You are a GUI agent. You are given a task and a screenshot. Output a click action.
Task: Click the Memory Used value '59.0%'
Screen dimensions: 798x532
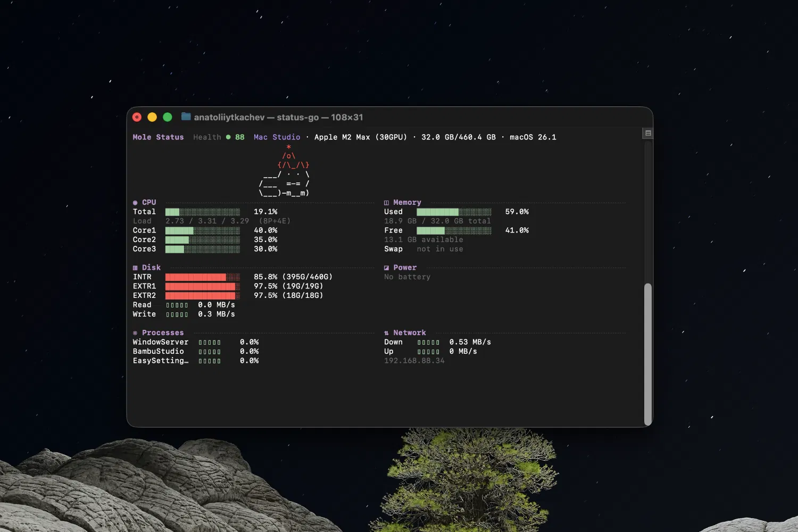(517, 212)
